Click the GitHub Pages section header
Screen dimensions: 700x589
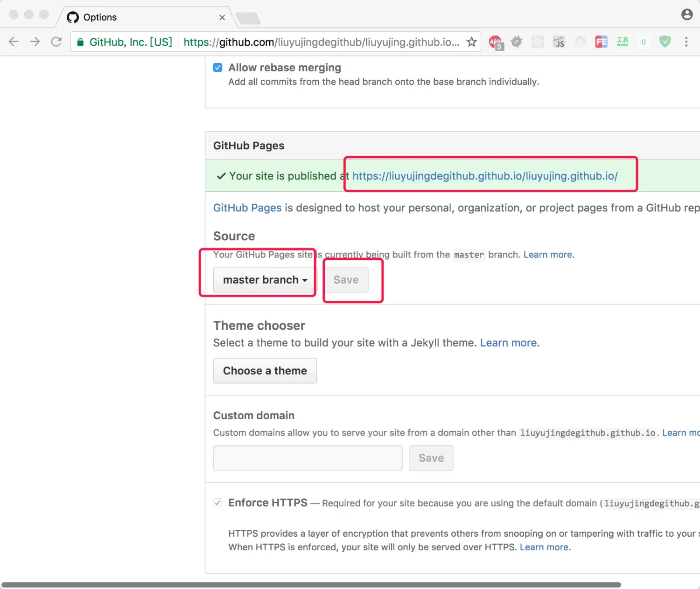[x=249, y=146]
